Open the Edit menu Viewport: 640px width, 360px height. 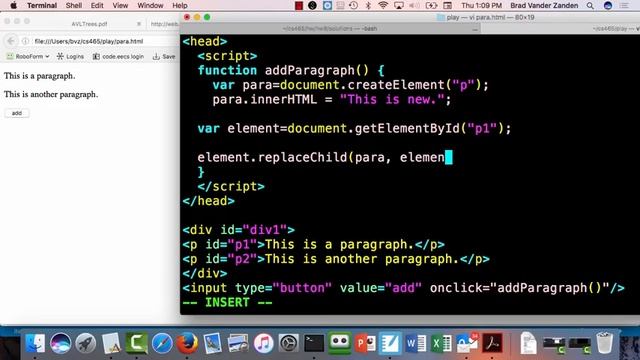coord(97,5)
